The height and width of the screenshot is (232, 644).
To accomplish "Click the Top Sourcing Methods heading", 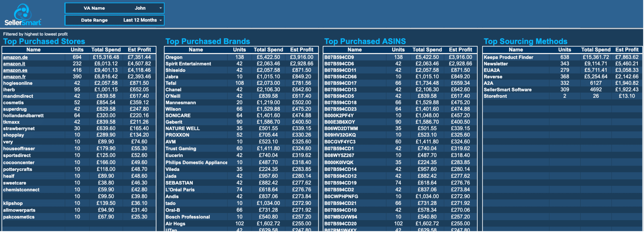I will [526, 41].
